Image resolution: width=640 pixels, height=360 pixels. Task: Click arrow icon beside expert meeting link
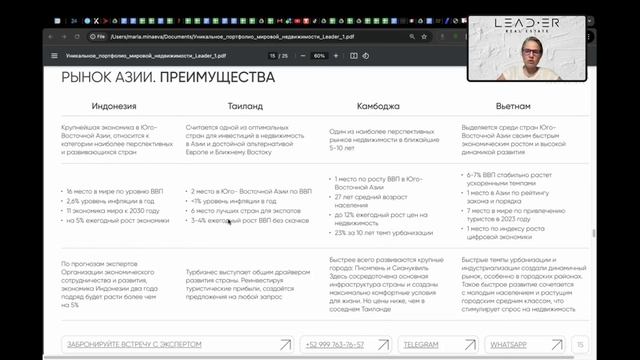(x=286, y=345)
